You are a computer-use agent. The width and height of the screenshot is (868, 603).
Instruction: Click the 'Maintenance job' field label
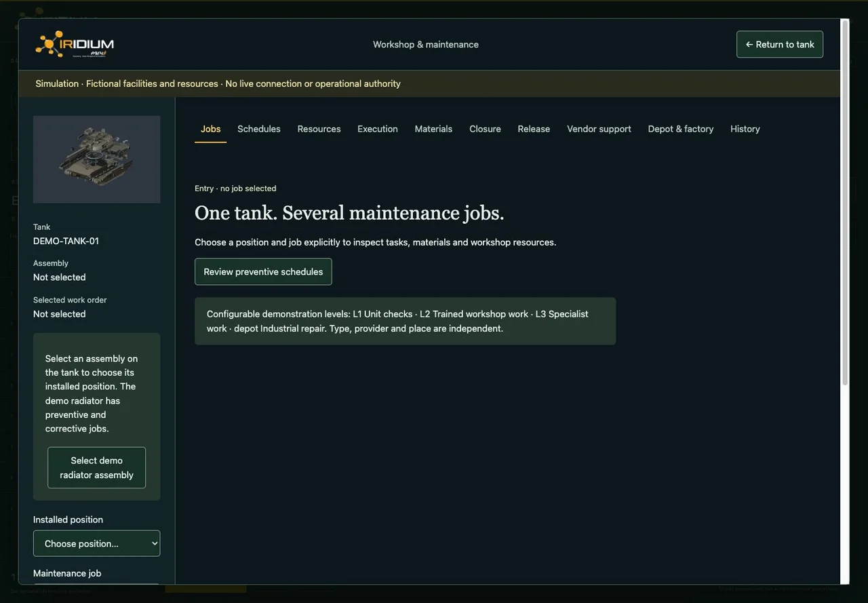pos(67,573)
